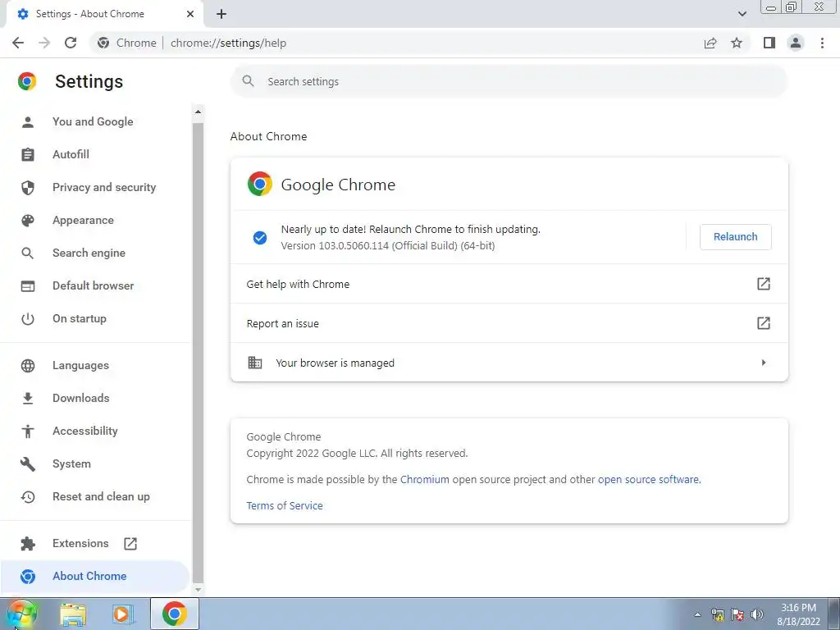The width and height of the screenshot is (840, 630).
Task: Focus the address bar URL
Action: click(229, 43)
